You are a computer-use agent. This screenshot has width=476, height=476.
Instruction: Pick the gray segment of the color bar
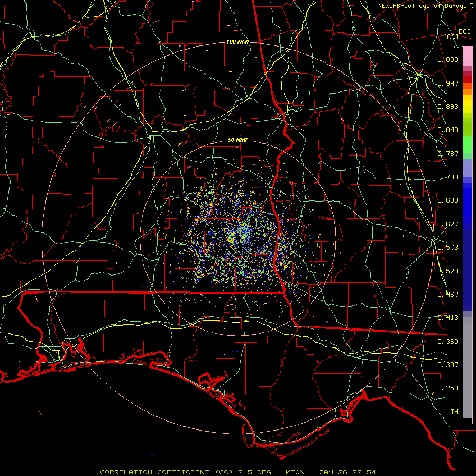point(467,368)
